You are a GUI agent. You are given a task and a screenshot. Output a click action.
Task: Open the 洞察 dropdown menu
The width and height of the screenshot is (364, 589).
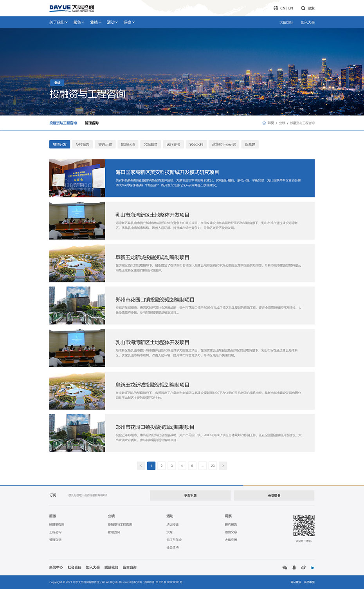129,22
